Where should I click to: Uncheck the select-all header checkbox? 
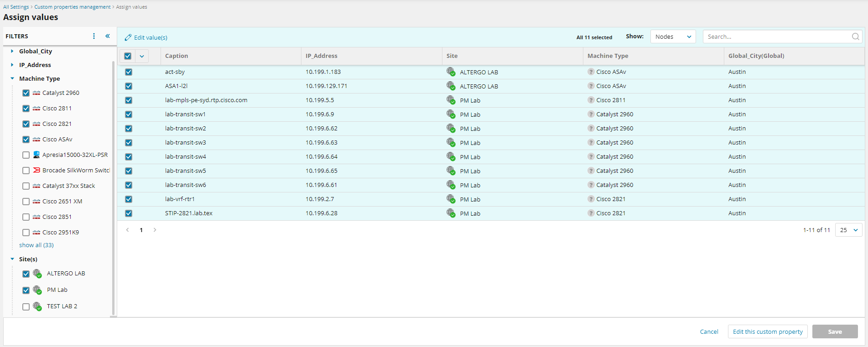pos(128,56)
